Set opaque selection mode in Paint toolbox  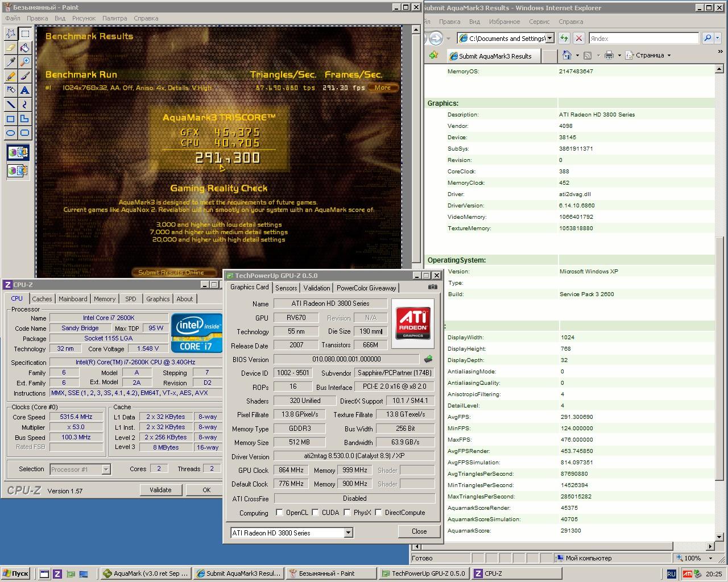coord(18,152)
